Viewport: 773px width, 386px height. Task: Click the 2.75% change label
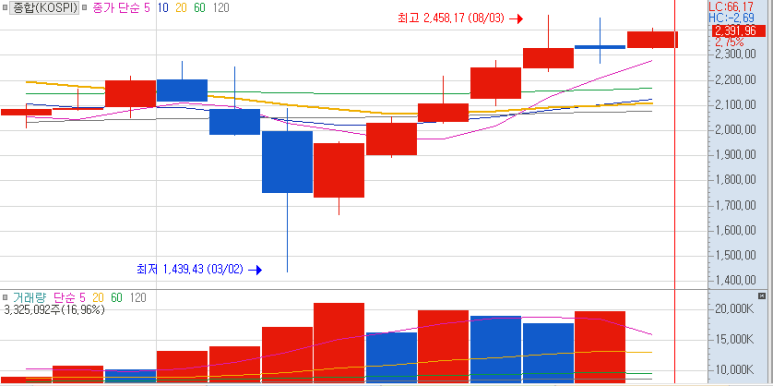[729, 41]
